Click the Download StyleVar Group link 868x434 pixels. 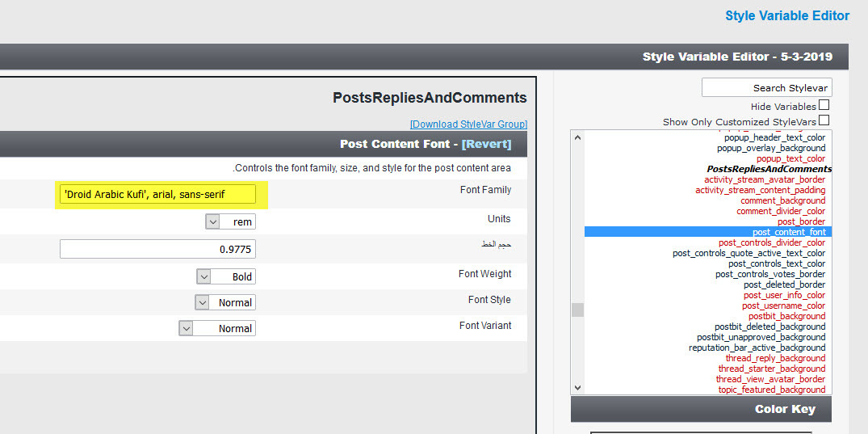(468, 124)
